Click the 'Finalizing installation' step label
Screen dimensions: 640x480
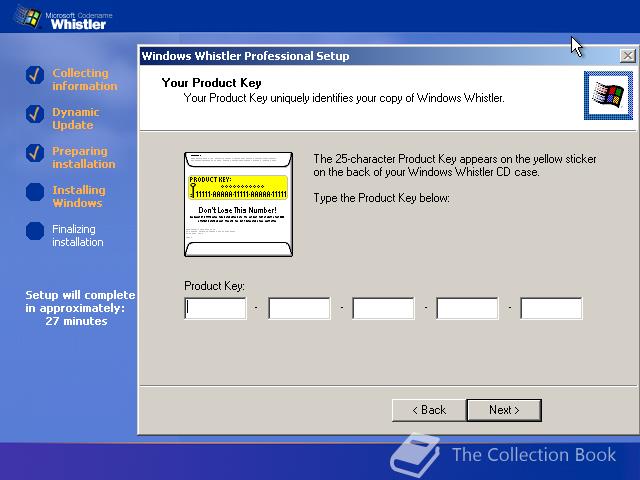78,236
